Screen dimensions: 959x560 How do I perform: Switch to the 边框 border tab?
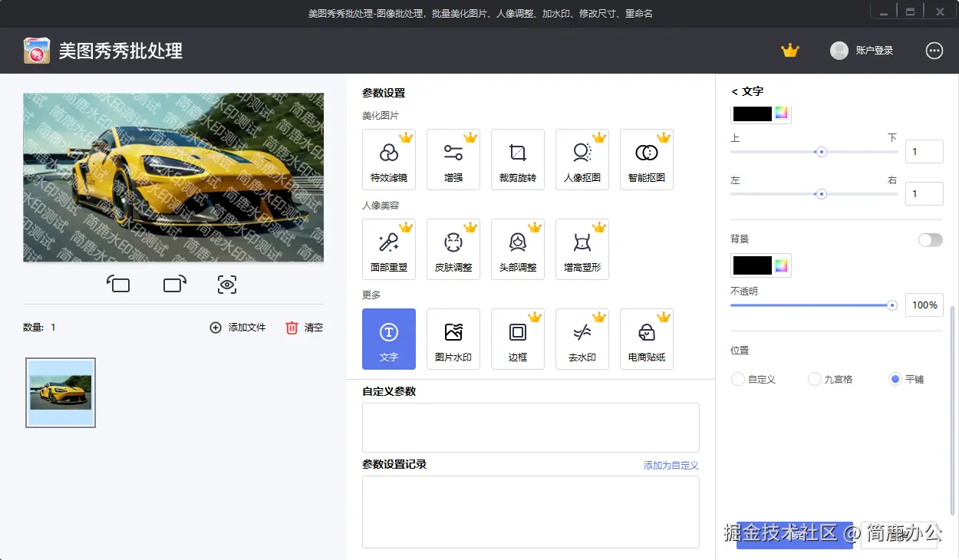tap(518, 338)
